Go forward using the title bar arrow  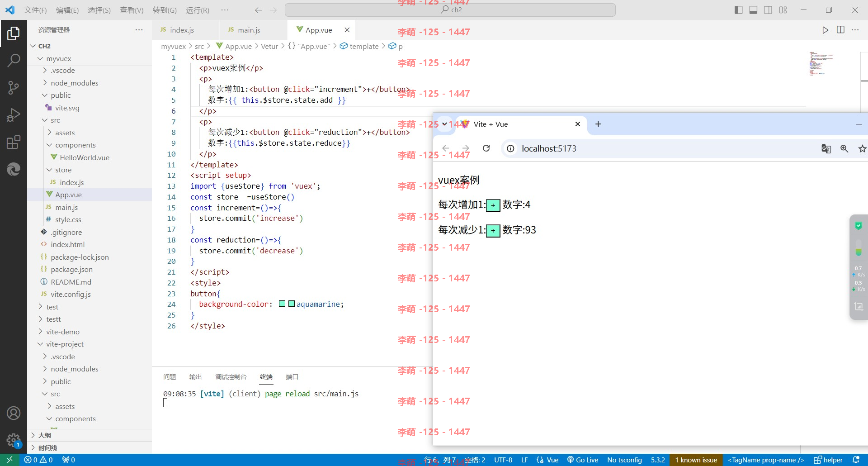coord(273,10)
